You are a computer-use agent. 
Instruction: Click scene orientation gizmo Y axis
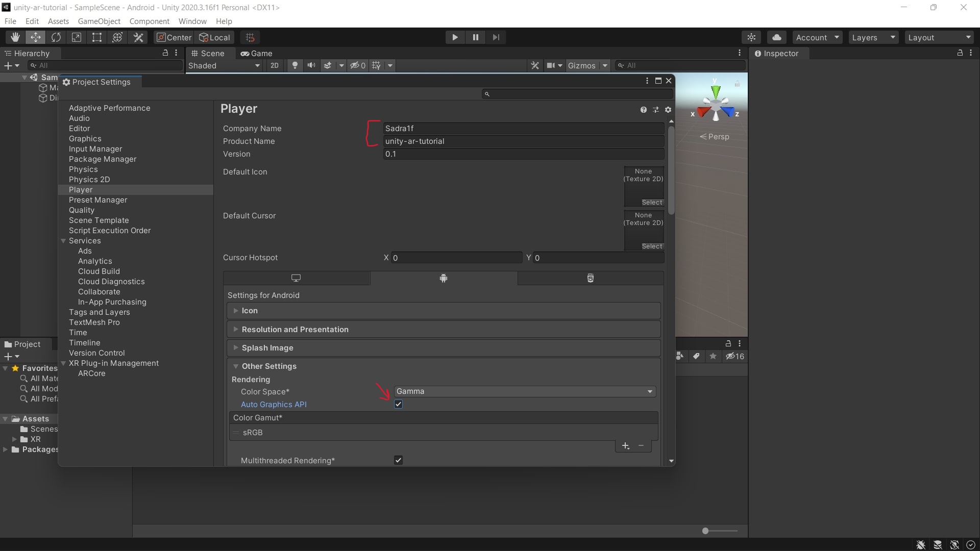tap(716, 91)
